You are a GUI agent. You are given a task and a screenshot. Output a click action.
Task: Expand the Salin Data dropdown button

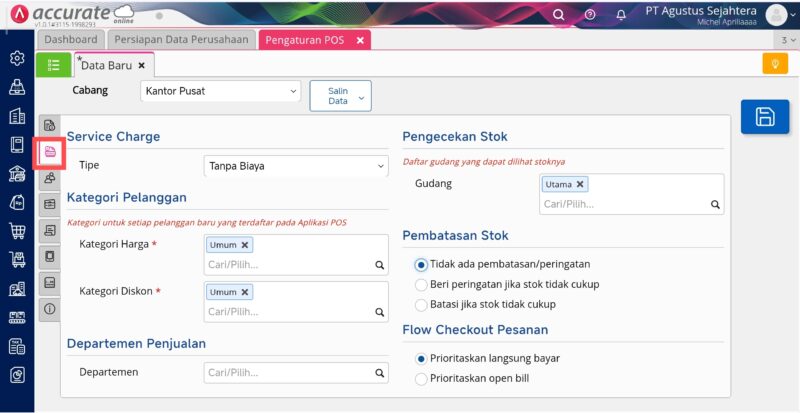click(x=340, y=95)
